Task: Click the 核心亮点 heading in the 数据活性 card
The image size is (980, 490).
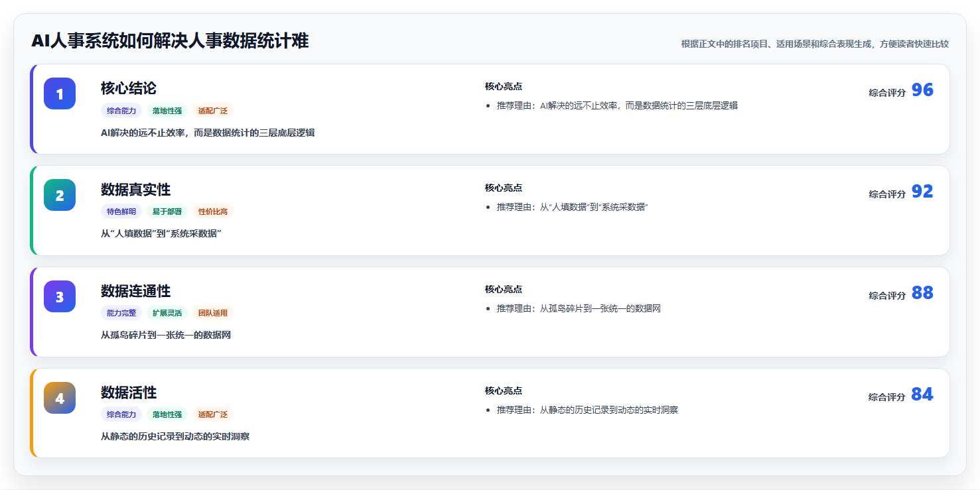Action: pyautogui.click(x=504, y=391)
